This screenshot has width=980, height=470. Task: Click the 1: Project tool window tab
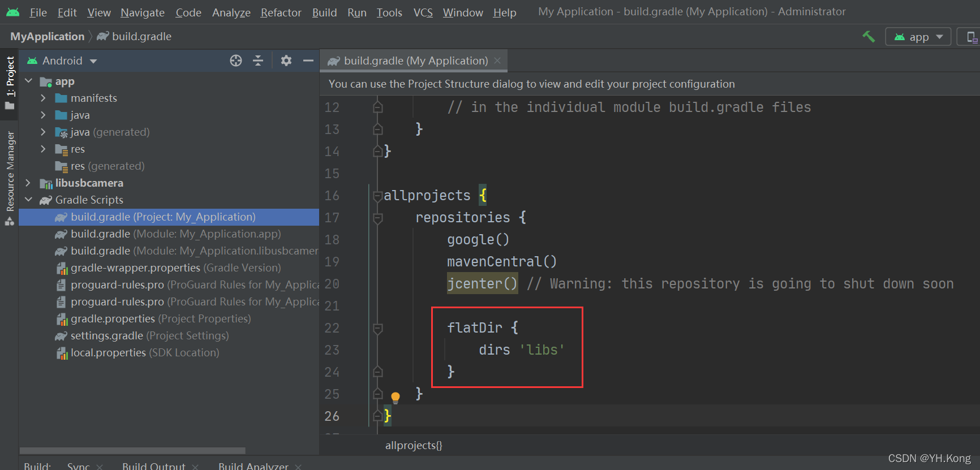click(10, 83)
